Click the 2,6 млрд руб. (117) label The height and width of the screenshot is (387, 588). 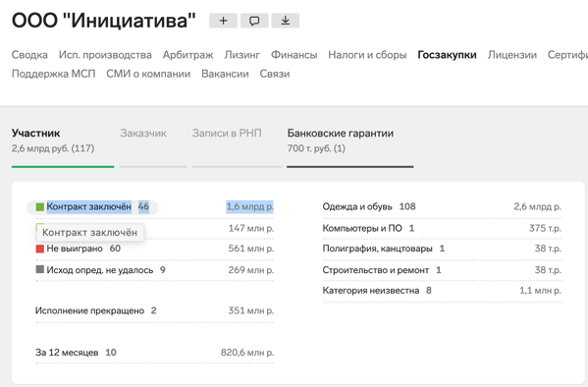[x=53, y=148]
